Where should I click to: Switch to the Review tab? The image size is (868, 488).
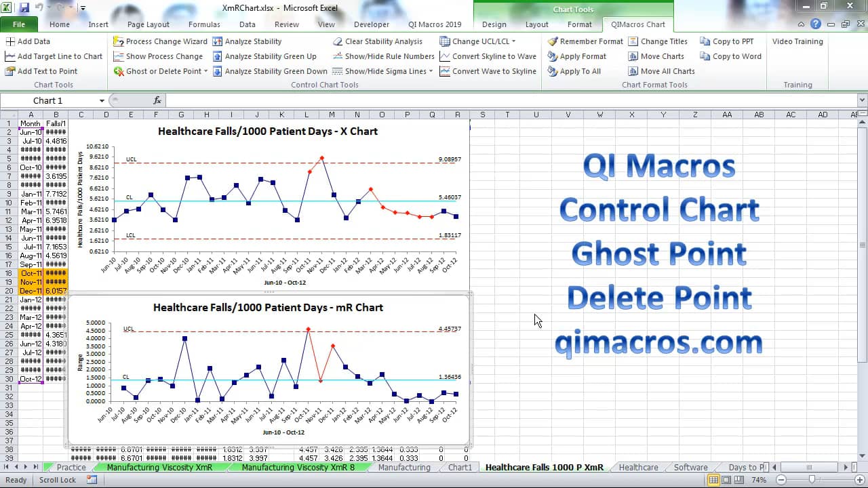pos(287,24)
